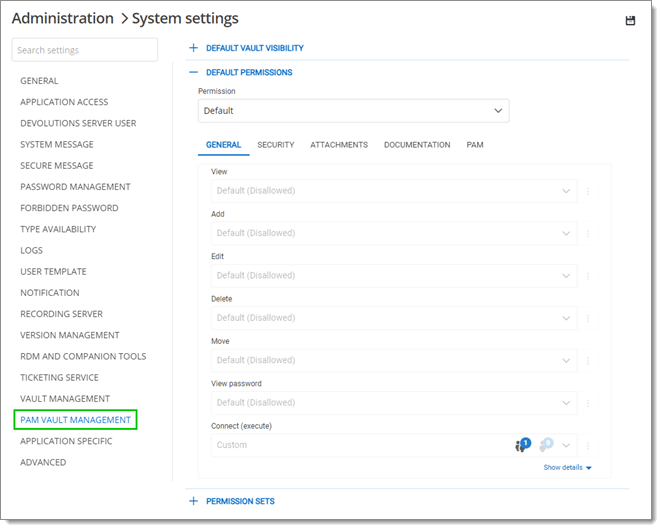Expand the Permission Sets section

tap(232, 501)
